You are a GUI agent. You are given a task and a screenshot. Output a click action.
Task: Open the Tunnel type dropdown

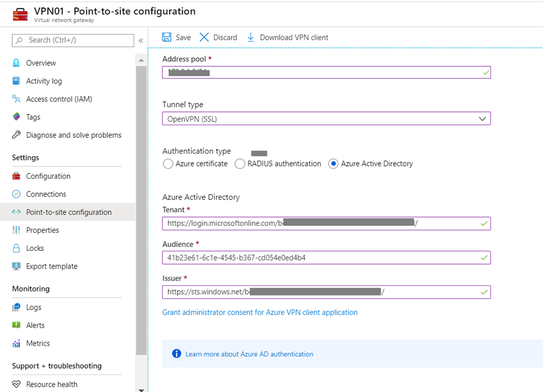click(326, 119)
